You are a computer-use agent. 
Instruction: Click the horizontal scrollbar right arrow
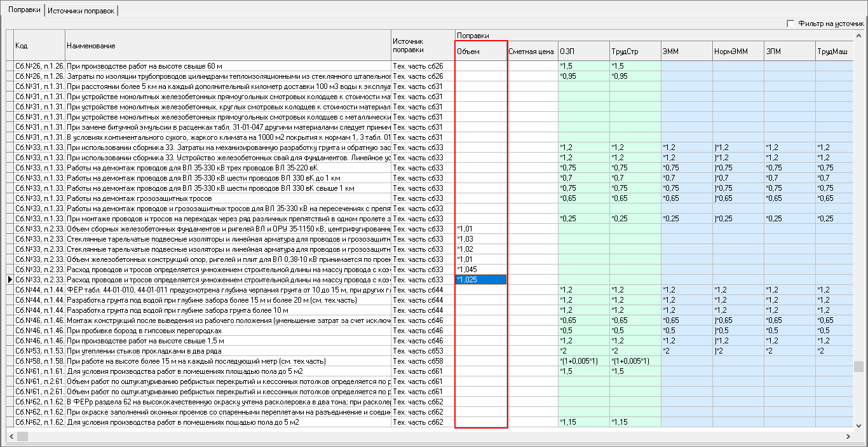pos(848,436)
